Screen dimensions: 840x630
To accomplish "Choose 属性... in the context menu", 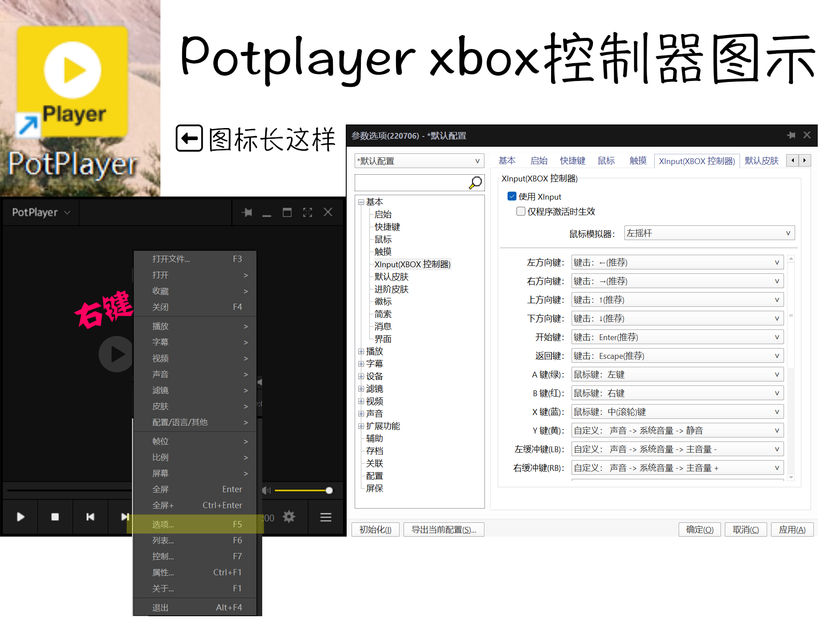I will coord(196,572).
